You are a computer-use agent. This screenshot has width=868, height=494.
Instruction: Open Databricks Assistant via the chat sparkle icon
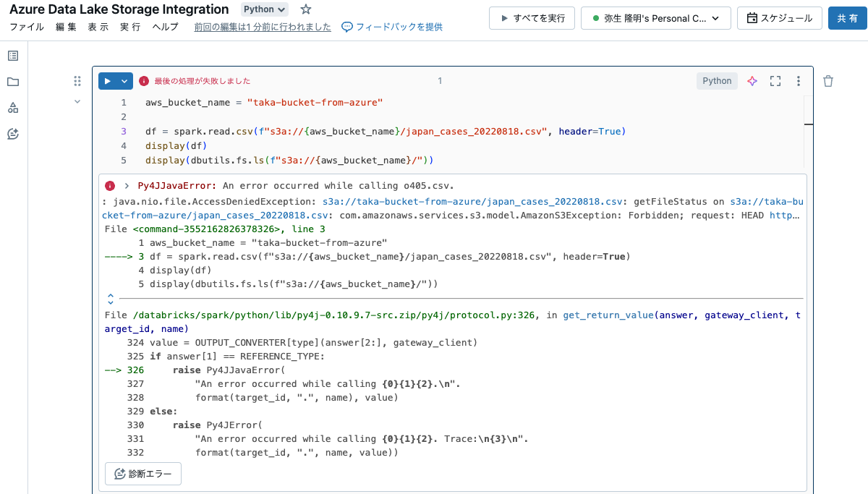coord(12,135)
